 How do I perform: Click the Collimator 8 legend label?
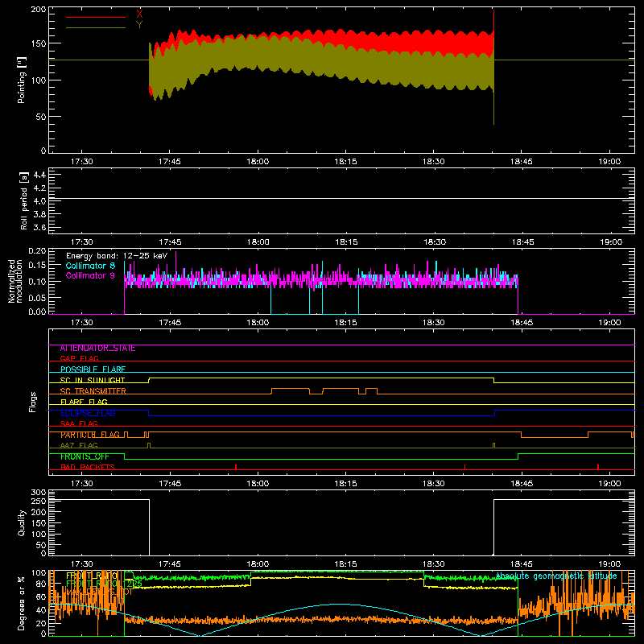90,266
